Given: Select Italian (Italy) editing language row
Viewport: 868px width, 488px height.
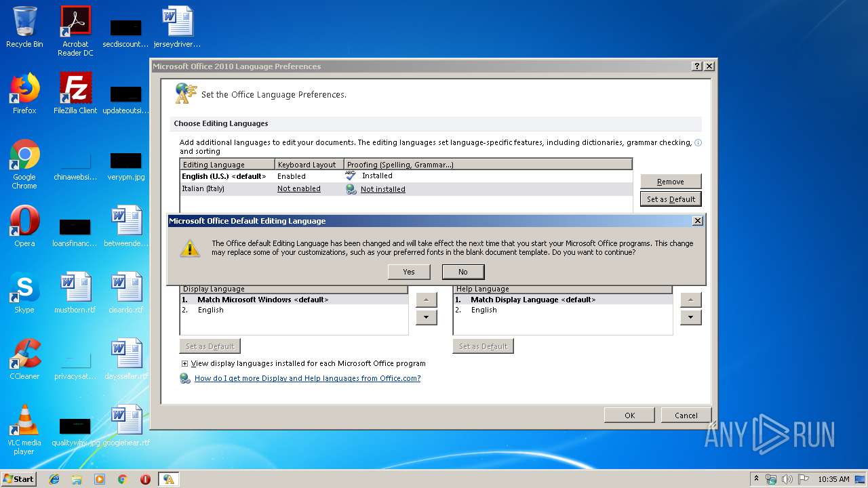Looking at the screenshot, I should 406,189.
